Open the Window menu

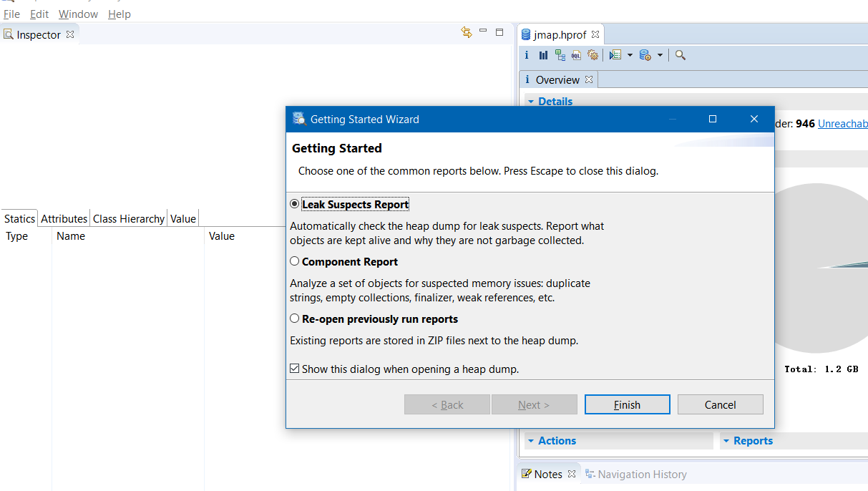pos(78,14)
